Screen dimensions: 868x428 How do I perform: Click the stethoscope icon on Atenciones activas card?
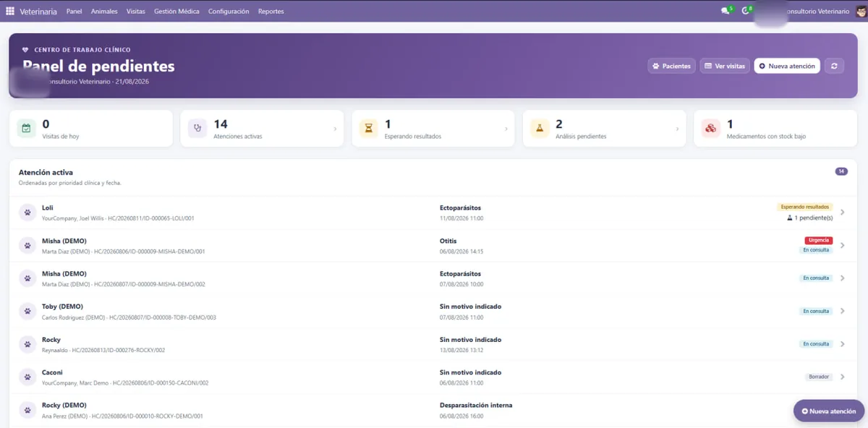click(x=197, y=128)
